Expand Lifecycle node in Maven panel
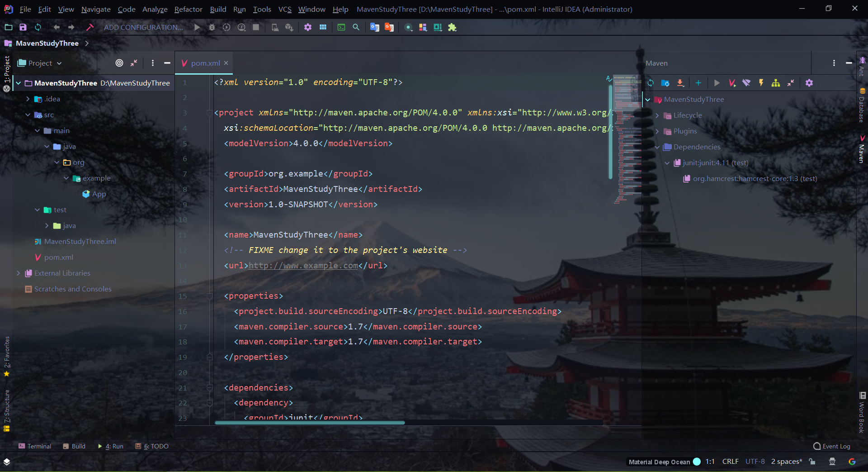 click(x=657, y=115)
